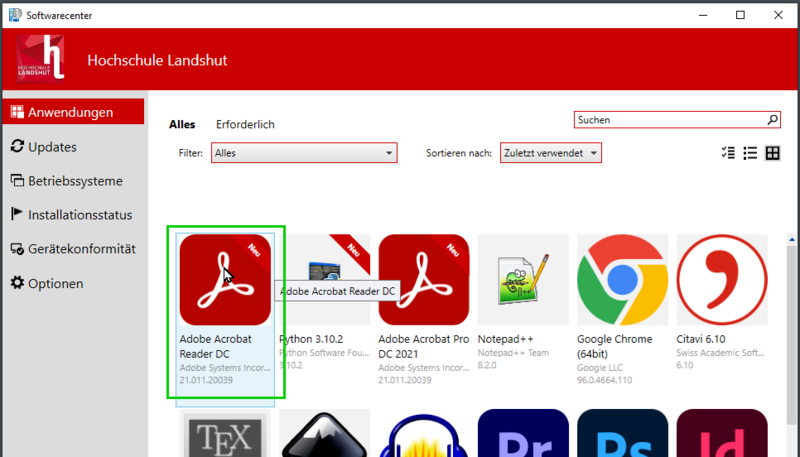
Task: Select the Python 3.10.2 application icon
Action: 324,280
